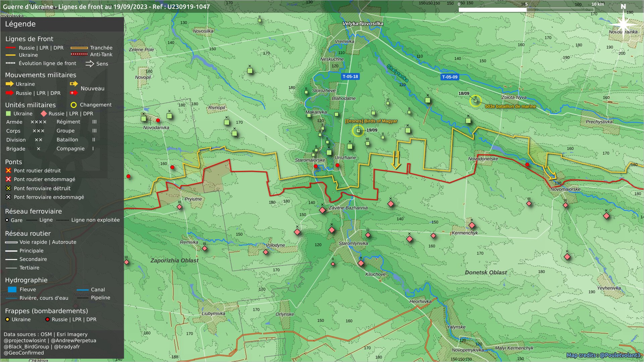Click the circled Birds of Magyar unit marker
644x362 pixels.
(358, 130)
